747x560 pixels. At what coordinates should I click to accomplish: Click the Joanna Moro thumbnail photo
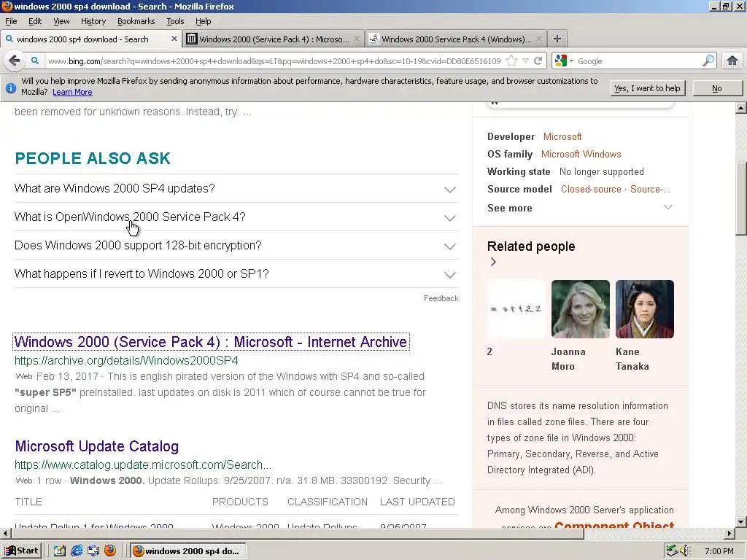(x=580, y=309)
